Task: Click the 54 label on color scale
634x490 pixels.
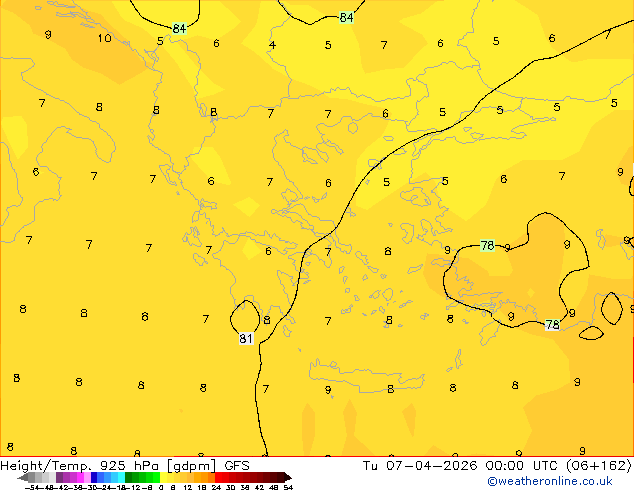Action: [288, 487]
